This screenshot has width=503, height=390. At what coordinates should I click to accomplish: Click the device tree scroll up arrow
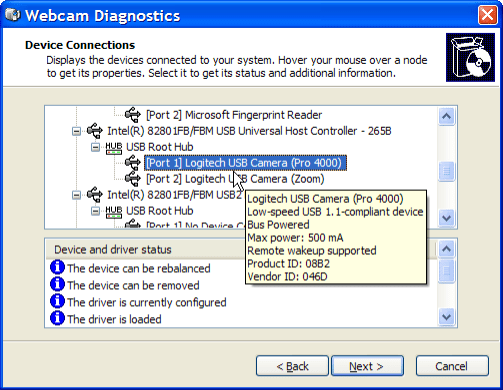click(x=447, y=116)
